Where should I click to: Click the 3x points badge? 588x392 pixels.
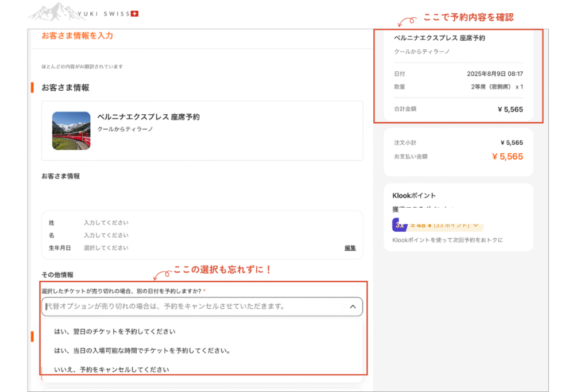400,225
